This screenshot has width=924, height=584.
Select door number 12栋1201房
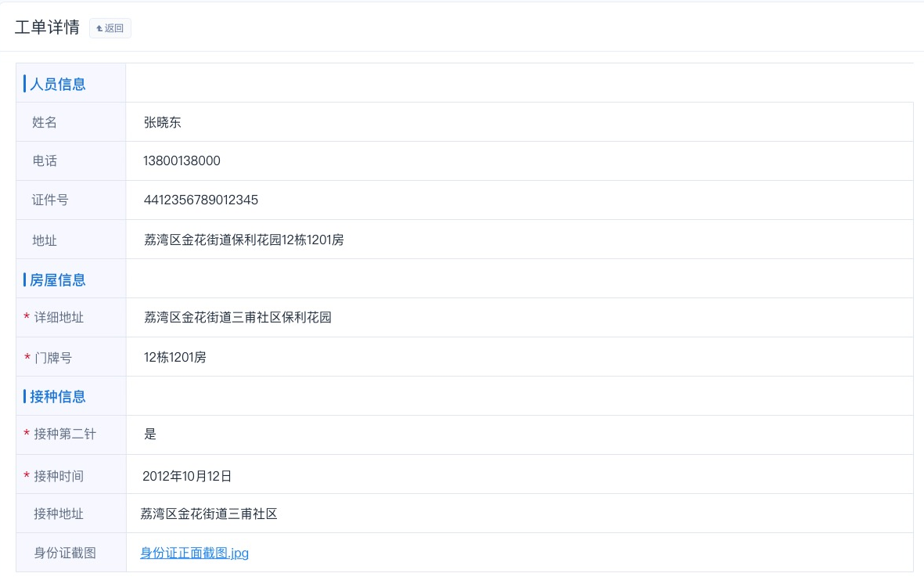175,357
